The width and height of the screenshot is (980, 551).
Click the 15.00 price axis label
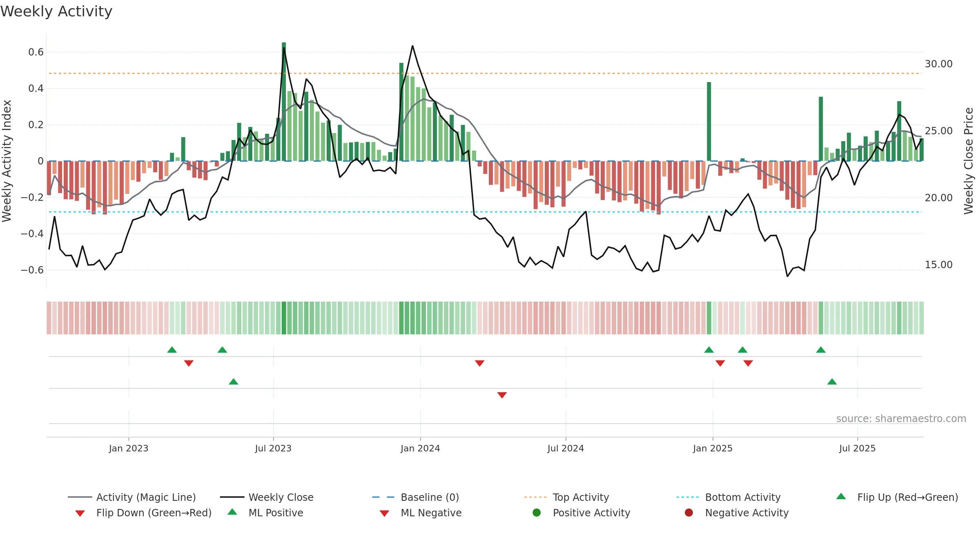coord(938,264)
